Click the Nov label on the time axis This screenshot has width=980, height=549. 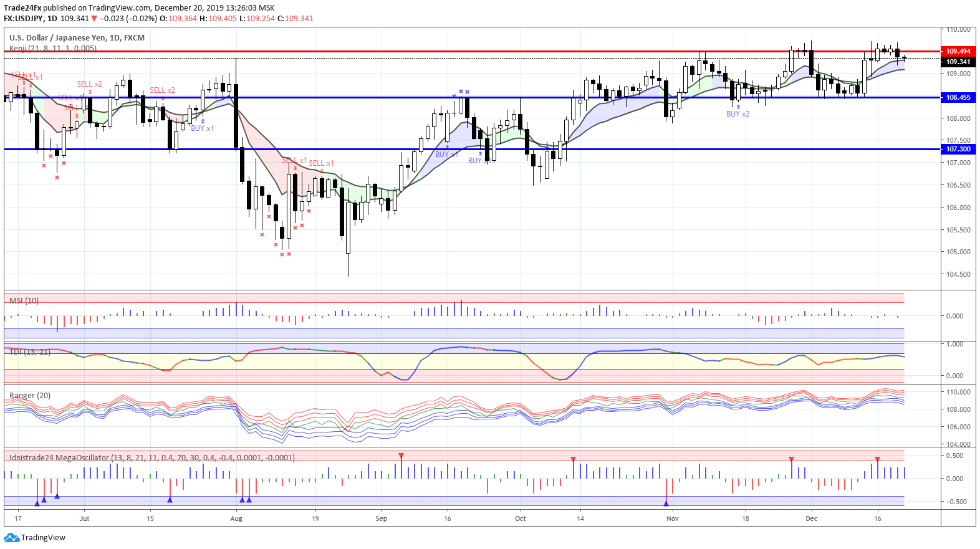(673, 518)
